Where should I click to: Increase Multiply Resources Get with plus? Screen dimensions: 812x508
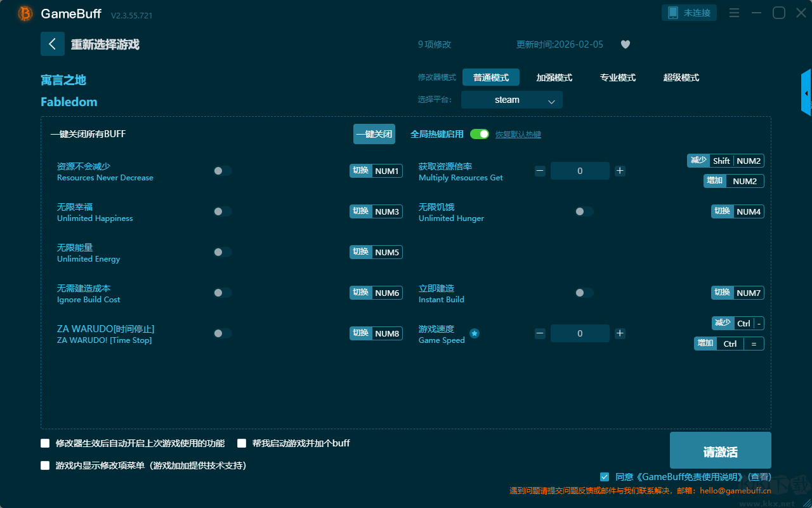pyautogui.click(x=620, y=171)
